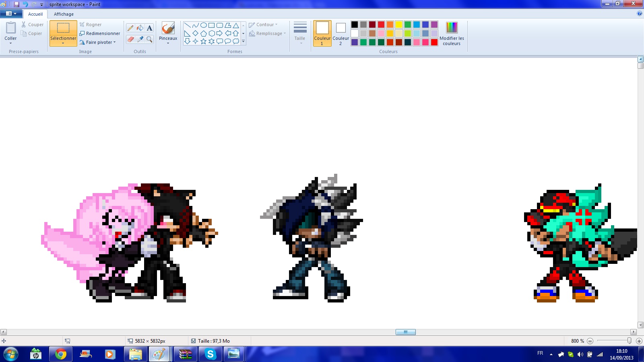Activate Couleur 2 selector
The image size is (644, 362).
(341, 33)
